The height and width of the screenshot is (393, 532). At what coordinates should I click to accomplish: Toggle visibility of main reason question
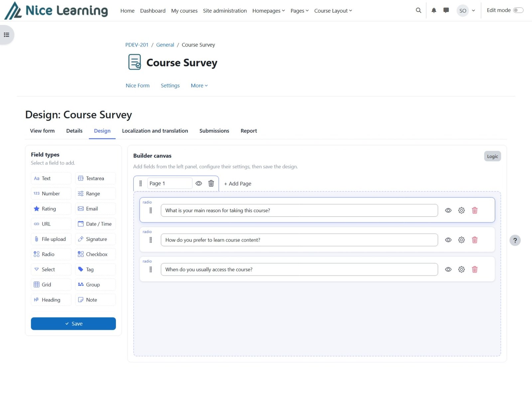coord(448,210)
